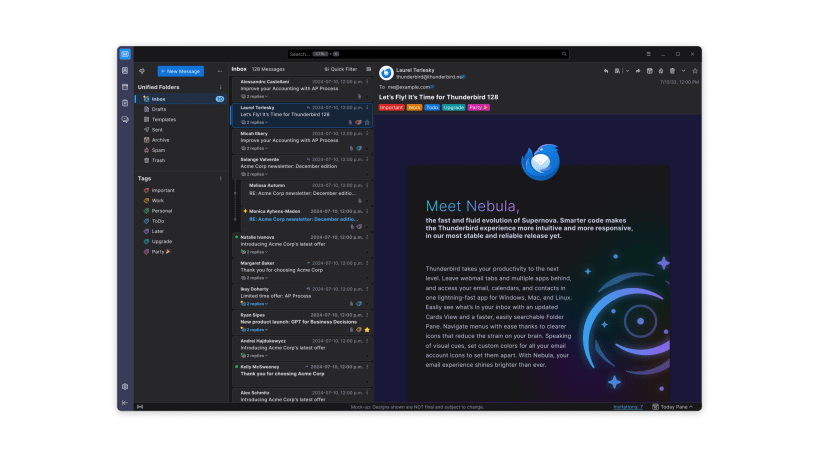The width and height of the screenshot is (819, 460).
Task: Mark the open message as spam
Action: pyautogui.click(x=661, y=71)
